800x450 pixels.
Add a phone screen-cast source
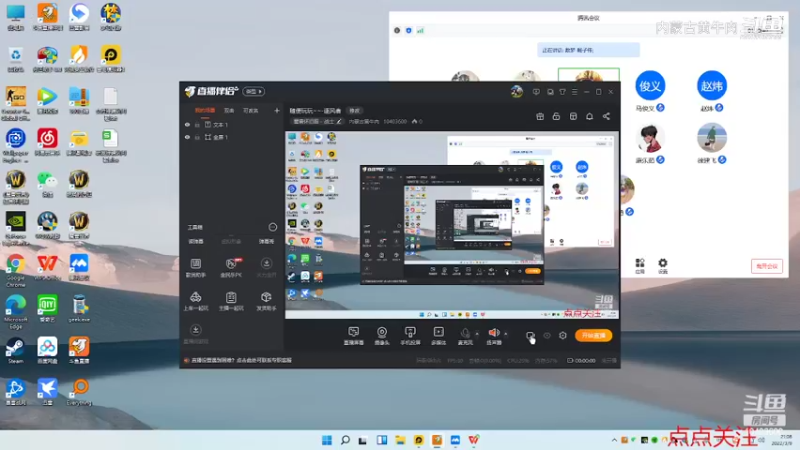(x=410, y=336)
